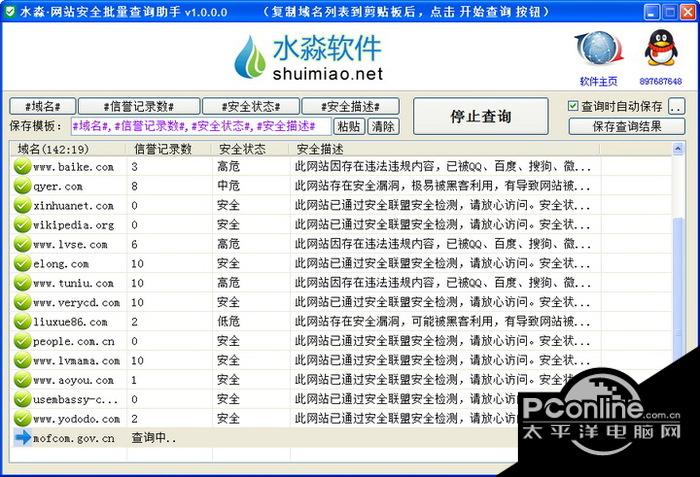Insert the #安全描述# template tag button

tap(350, 106)
